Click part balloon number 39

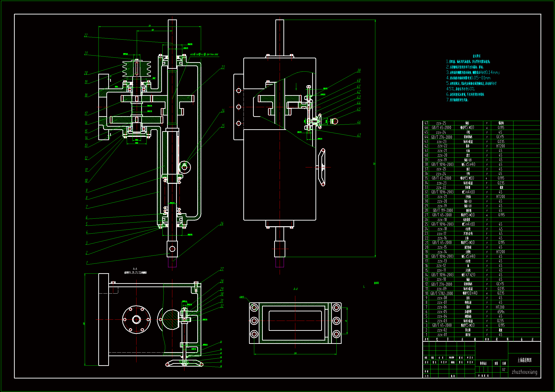click(x=359, y=70)
